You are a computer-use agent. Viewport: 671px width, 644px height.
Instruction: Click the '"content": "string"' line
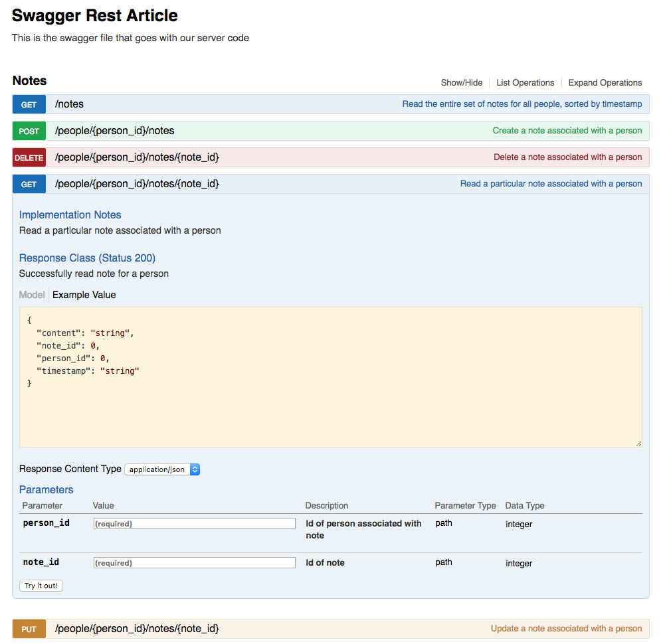coord(85,333)
